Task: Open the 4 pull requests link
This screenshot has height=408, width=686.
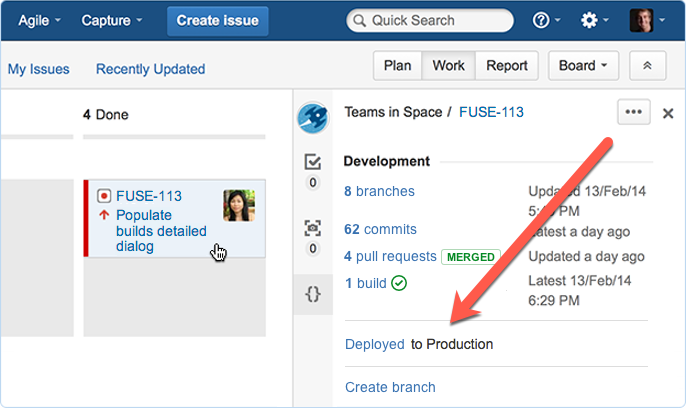Action: click(x=390, y=256)
